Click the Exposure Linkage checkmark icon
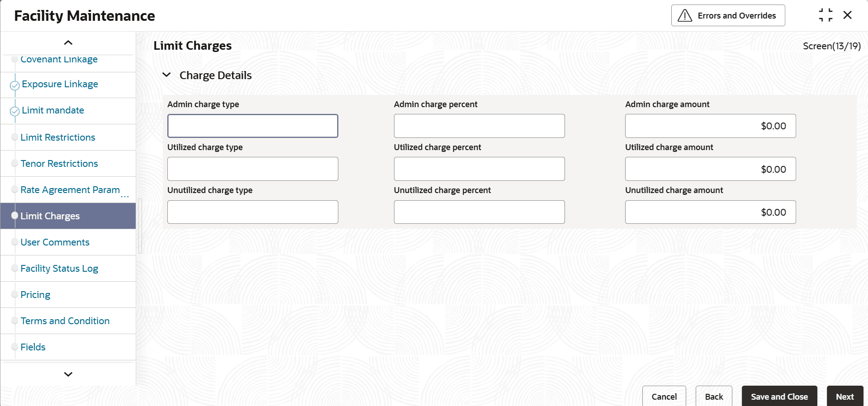This screenshot has width=868, height=406. tap(14, 85)
